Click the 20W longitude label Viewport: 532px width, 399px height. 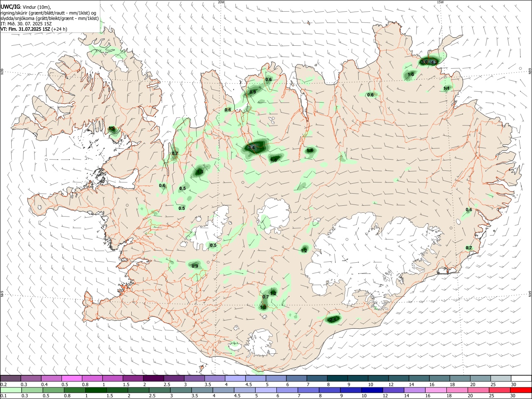pyautogui.click(x=221, y=2)
